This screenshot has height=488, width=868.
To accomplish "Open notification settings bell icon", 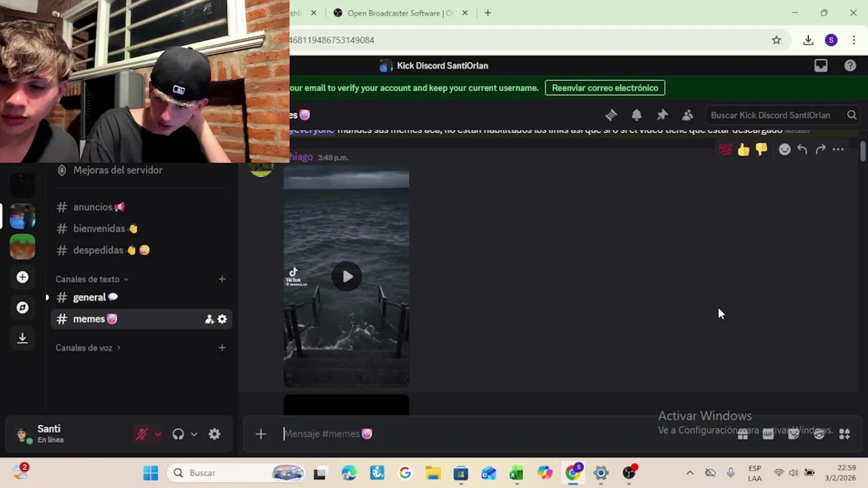I will click(x=637, y=115).
